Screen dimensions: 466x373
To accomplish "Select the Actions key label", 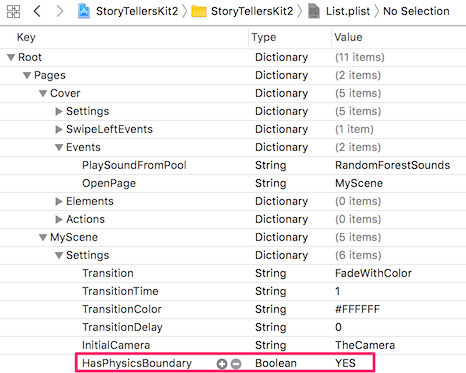I will [85, 219].
